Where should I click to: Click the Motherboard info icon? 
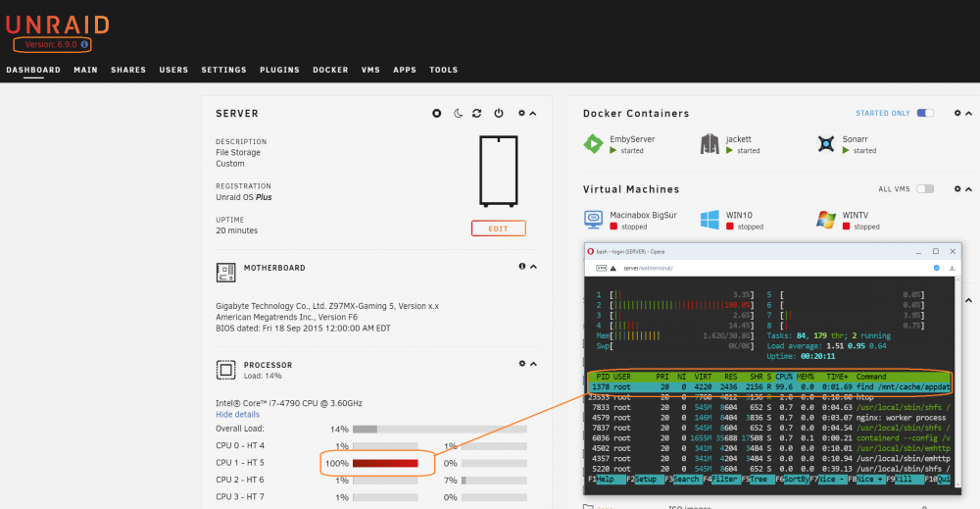522,267
